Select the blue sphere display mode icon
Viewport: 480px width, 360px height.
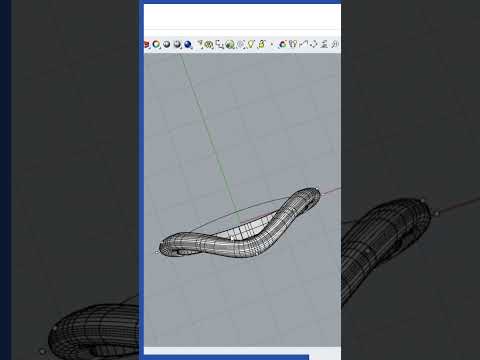click(188, 45)
